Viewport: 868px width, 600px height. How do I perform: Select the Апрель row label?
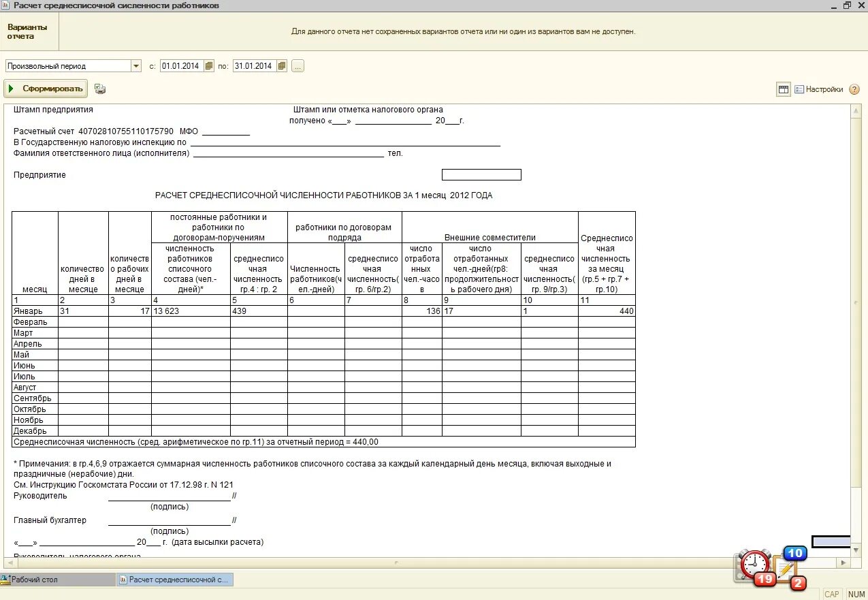pos(35,344)
